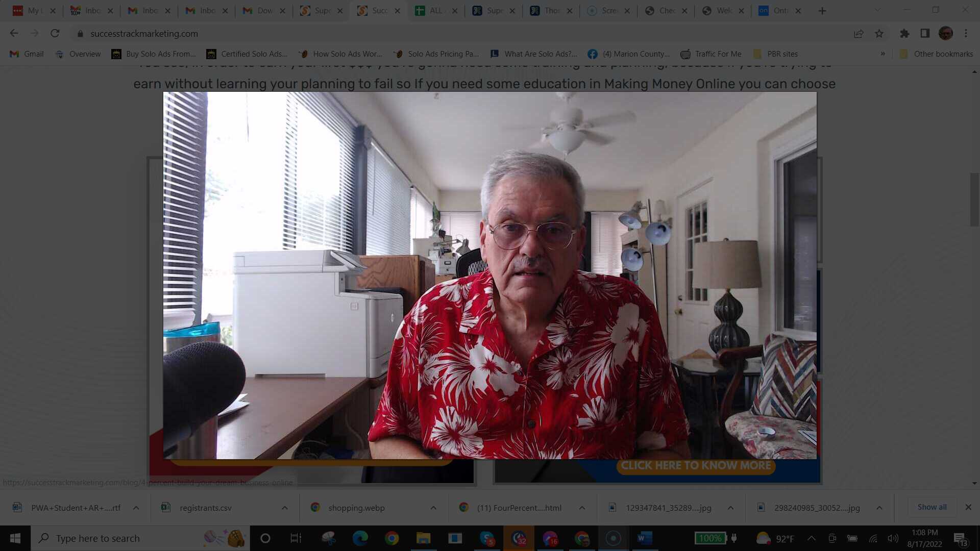Click the 100% battery indicator in the taskbar

710,538
